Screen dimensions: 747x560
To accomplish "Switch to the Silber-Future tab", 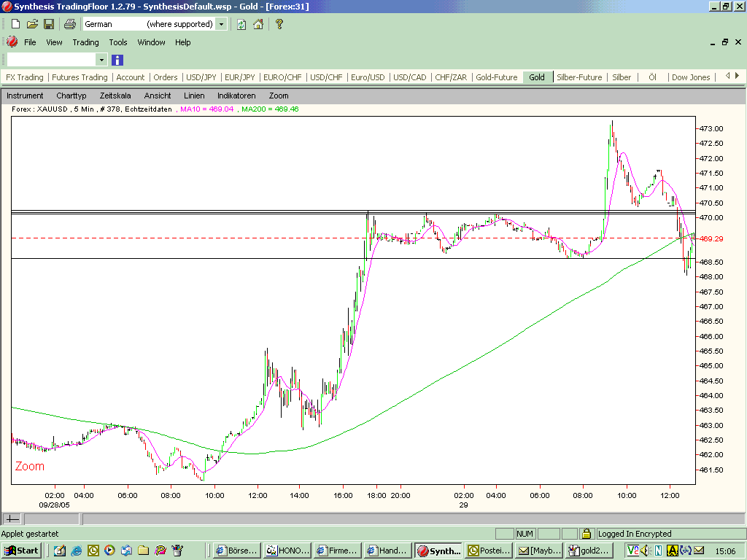I will point(579,77).
